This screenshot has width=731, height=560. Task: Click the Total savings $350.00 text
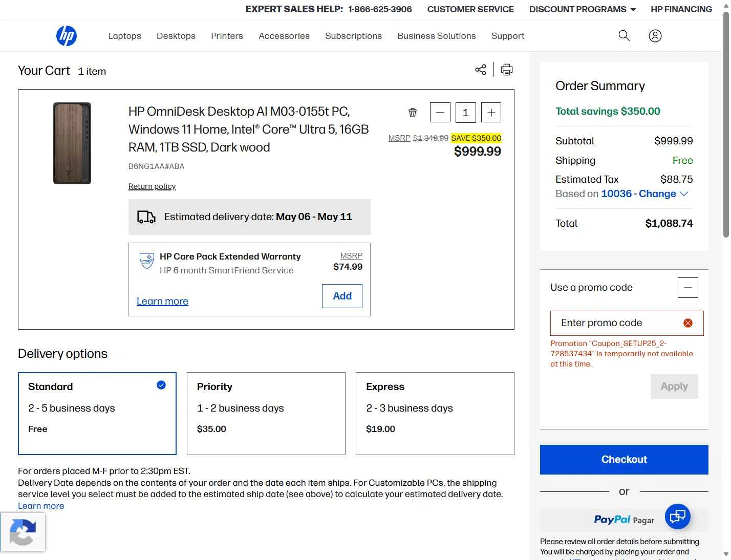pos(608,111)
